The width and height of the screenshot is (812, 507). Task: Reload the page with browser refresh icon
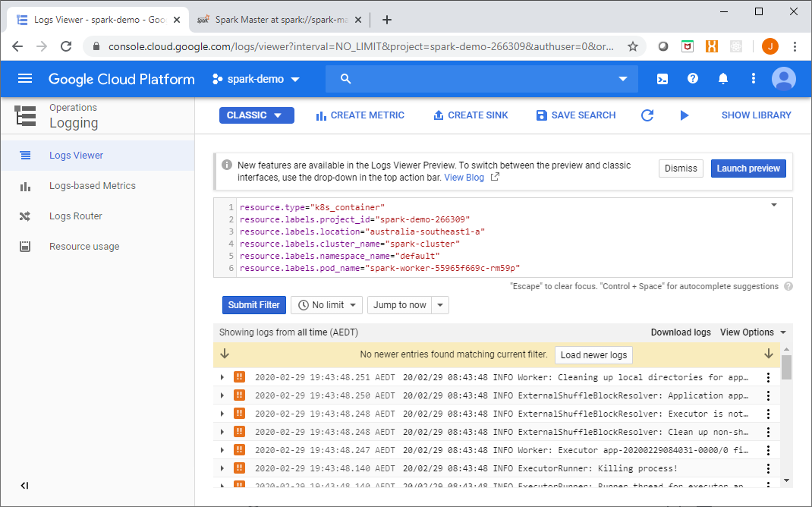point(66,46)
